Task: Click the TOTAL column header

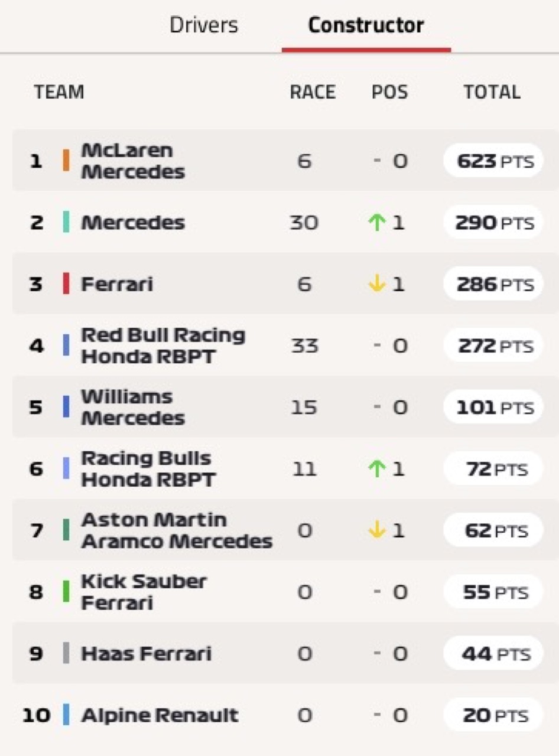Action: [x=492, y=93]
